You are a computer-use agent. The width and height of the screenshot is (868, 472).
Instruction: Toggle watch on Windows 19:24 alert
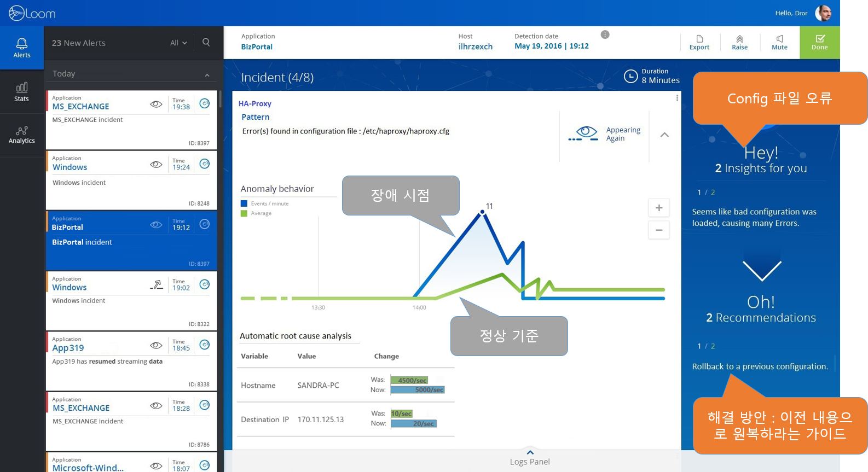coord(156,164)
